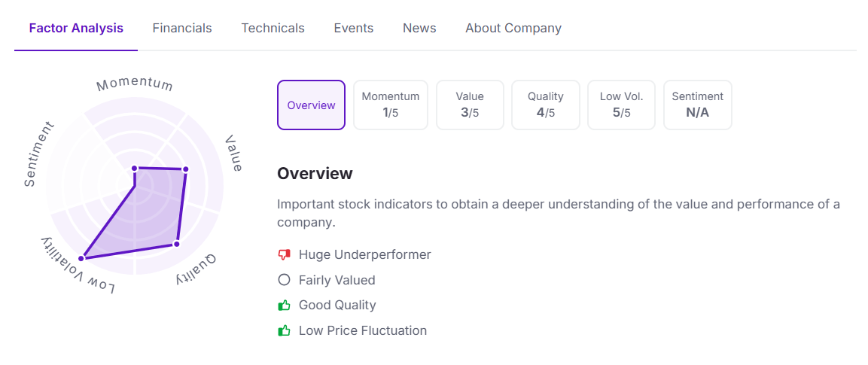Open the Financials tab

(182, 28)
